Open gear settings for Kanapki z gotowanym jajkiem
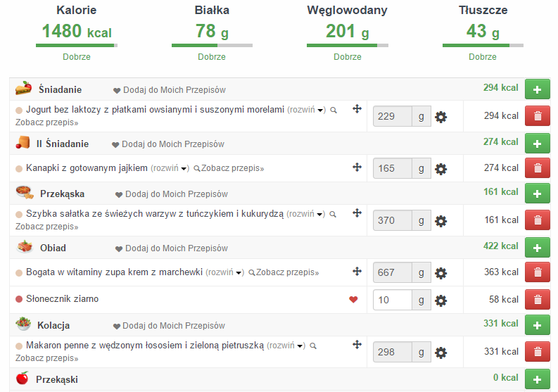This screenshot has height=392, width=558. 440,169
